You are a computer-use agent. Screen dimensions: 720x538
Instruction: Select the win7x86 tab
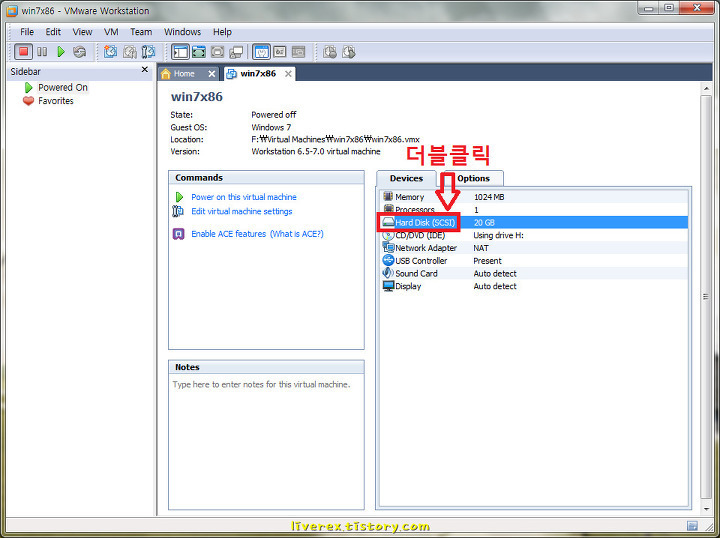click(x=258, y=73)
